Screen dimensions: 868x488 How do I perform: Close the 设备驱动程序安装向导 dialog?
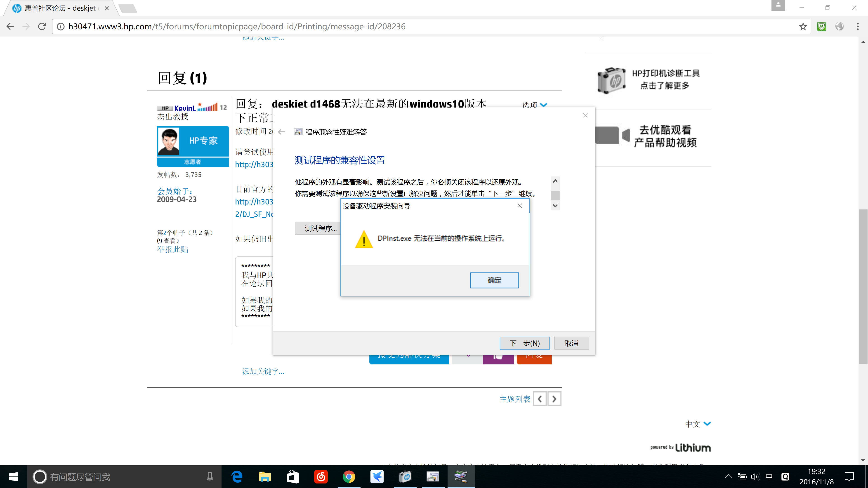(x=520, y=206)
